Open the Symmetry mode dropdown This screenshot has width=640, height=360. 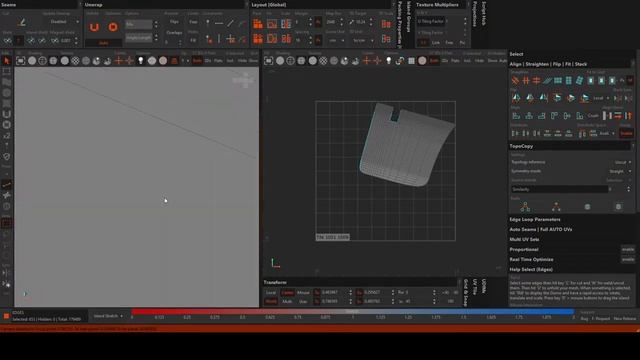pos(620,171)
